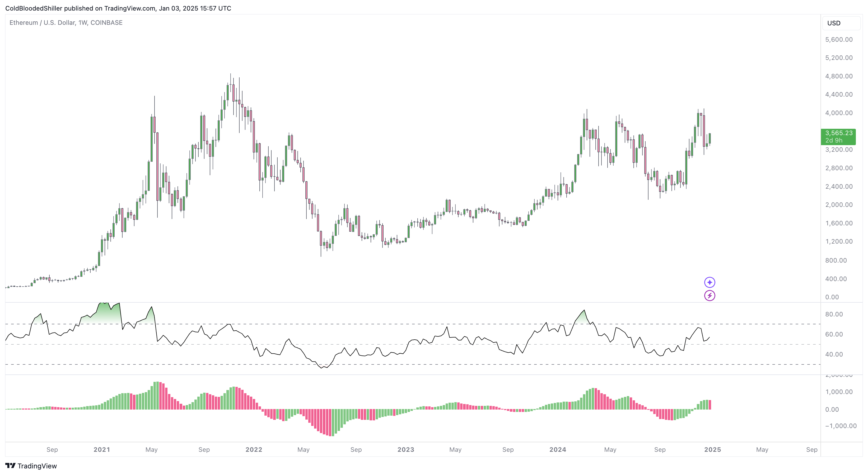Click the 40.00 RSI scale label
868x475 pixels.
pyautogui.click(x=834, y=354)
